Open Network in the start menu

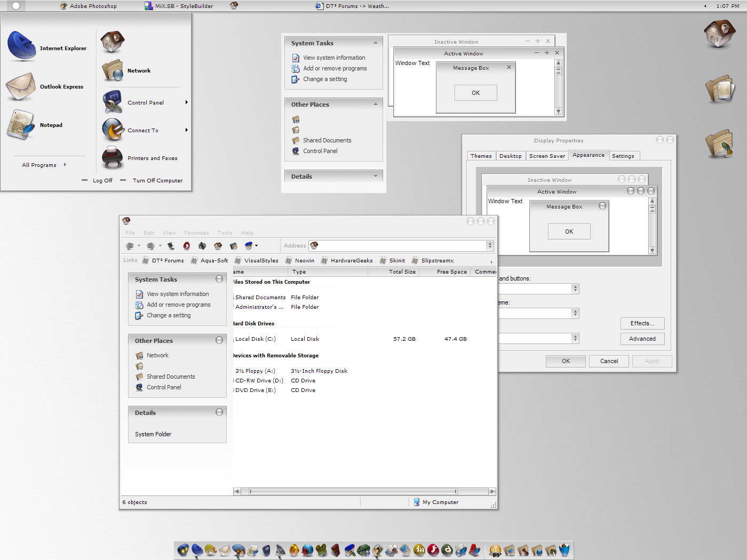(x=126, y=70)
